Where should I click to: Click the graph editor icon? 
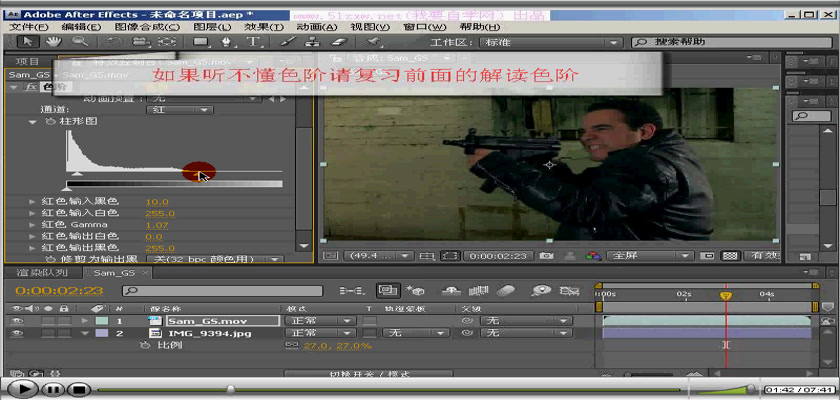coord(569,291)
